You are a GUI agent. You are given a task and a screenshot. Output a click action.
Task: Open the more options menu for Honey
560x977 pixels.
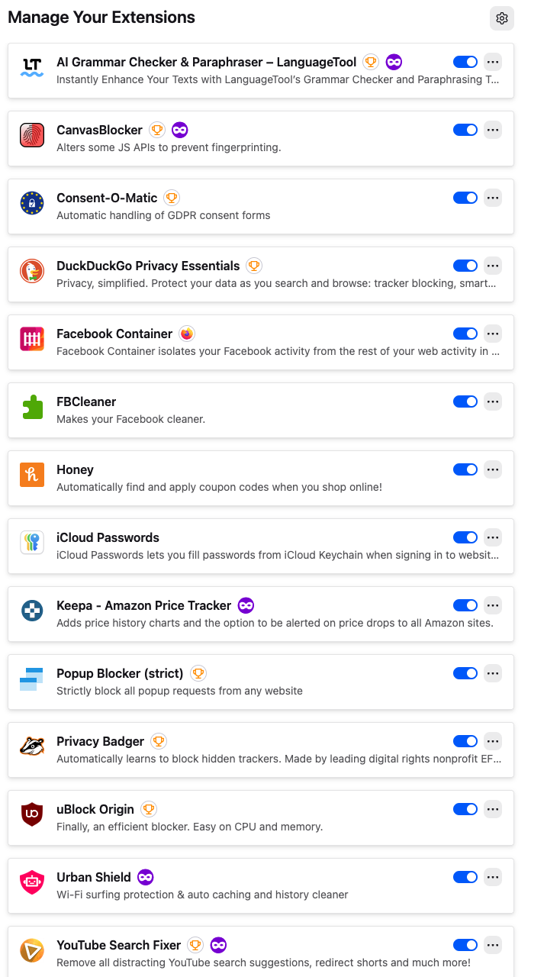click(x=493, y=469)
